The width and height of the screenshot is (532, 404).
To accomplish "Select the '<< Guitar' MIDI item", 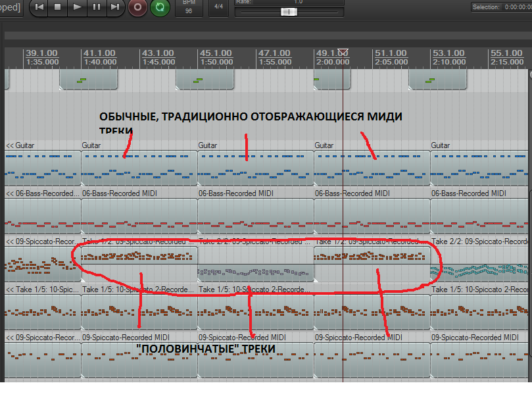I will pyautogui.click(x=43, y=168).
